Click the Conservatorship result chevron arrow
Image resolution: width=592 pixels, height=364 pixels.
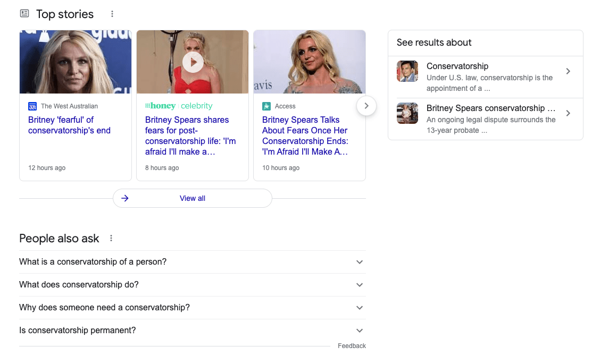click(568, 71)
